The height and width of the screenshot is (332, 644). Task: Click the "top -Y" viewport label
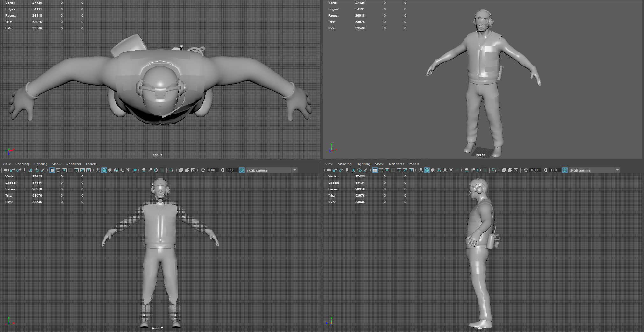[158, 155]
